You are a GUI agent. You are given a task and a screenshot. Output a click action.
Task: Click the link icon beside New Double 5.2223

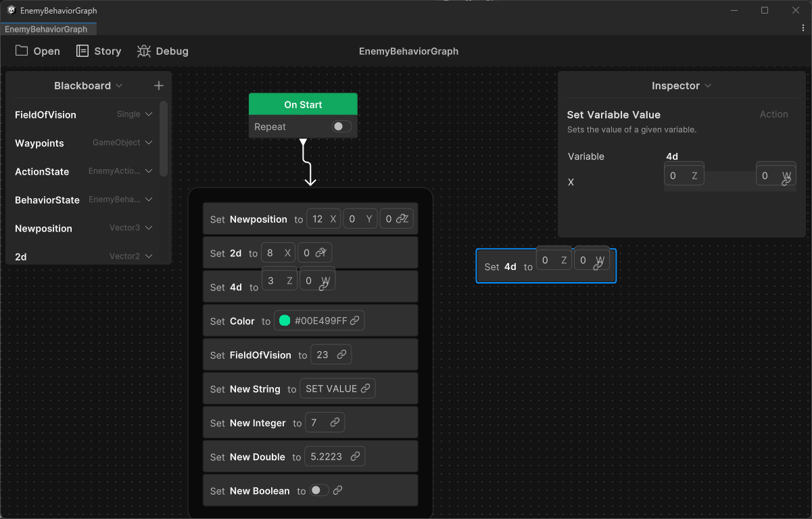pos(355,457)
